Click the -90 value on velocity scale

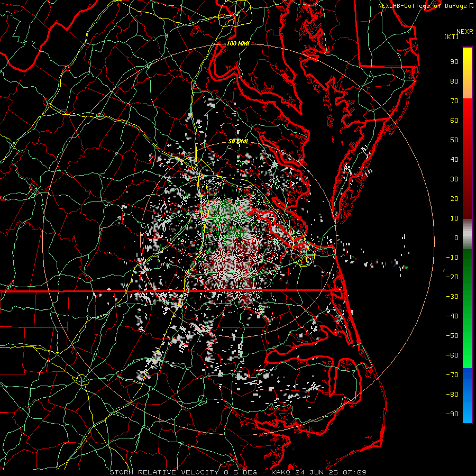452,414
